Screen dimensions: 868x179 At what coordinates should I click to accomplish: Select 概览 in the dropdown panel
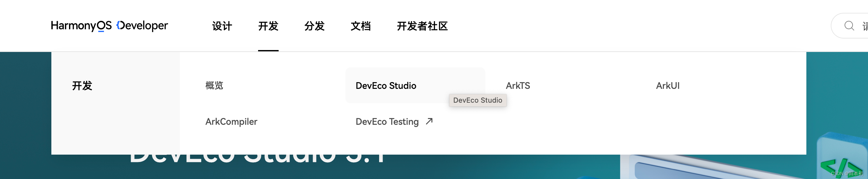pos(214,85)
